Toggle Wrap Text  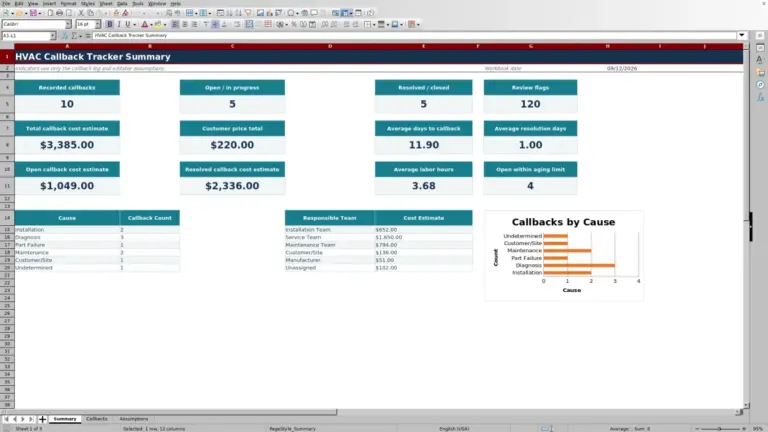click(237, 24)
